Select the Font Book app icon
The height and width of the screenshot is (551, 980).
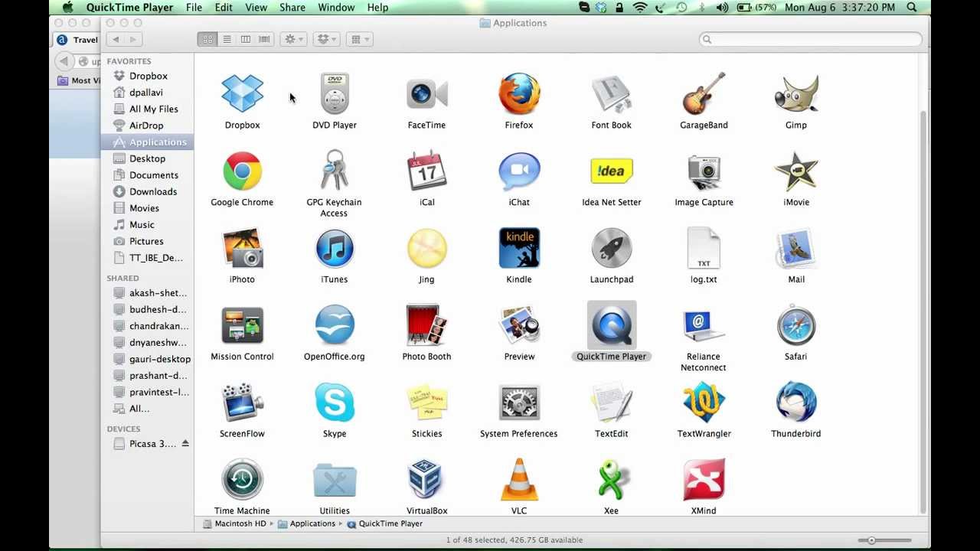611,93
